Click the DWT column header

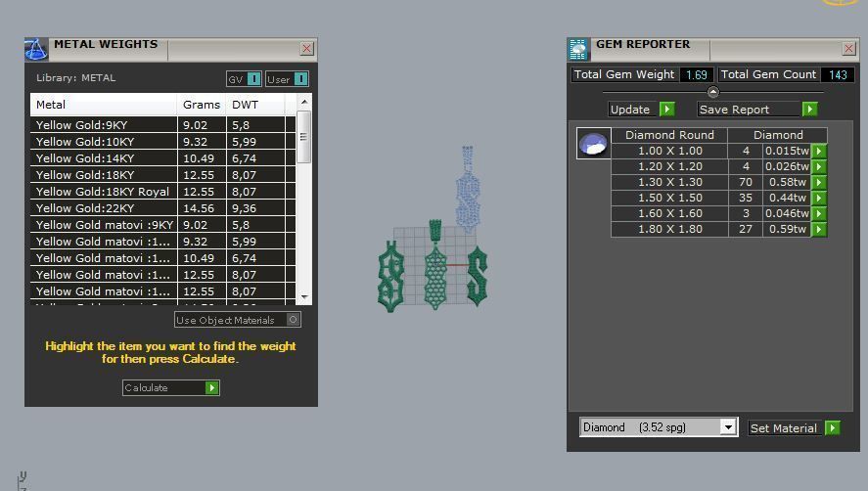click(255, 105)
